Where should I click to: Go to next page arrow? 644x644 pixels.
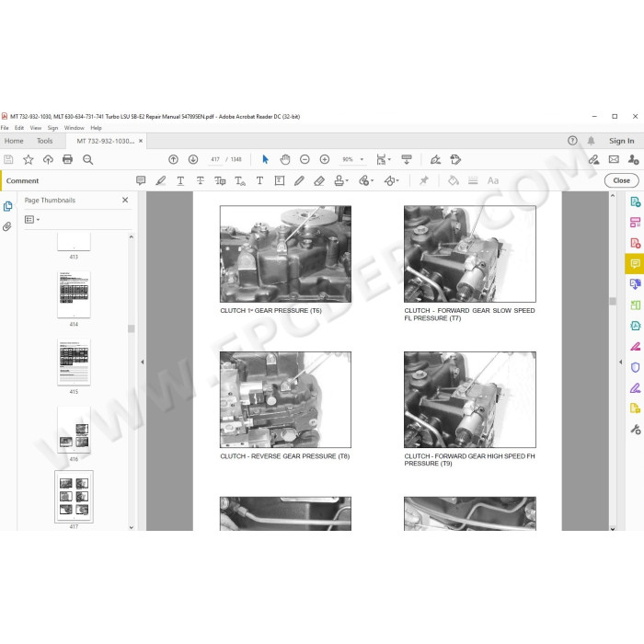pyautogui.click(x=193, y=159)
